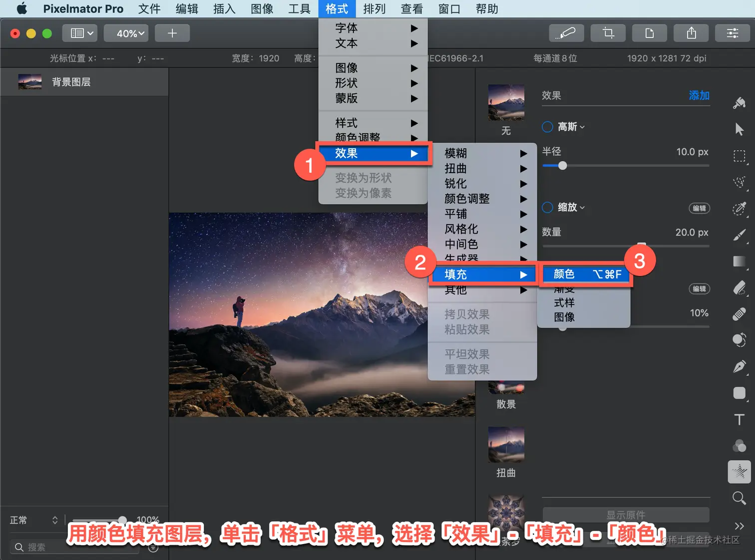Select the Style paint-brush tool in the right toolbar
755x560 pixels.
coord(739,103)
